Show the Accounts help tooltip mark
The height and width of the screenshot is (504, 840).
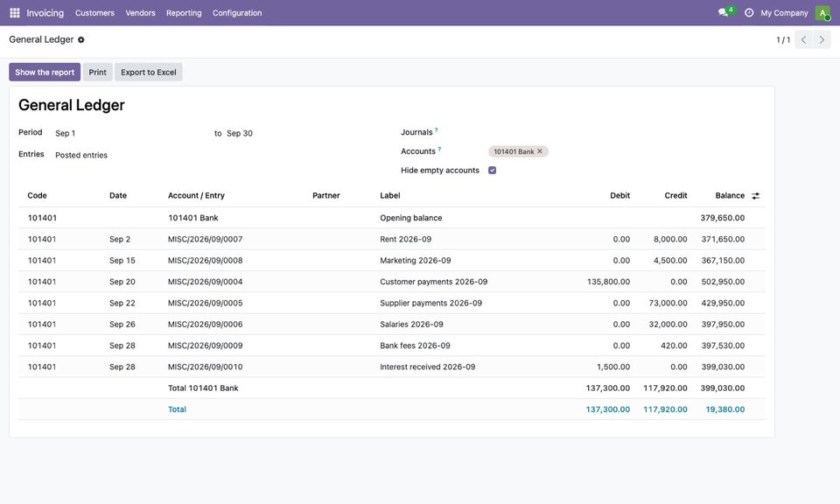coord(439,150)
